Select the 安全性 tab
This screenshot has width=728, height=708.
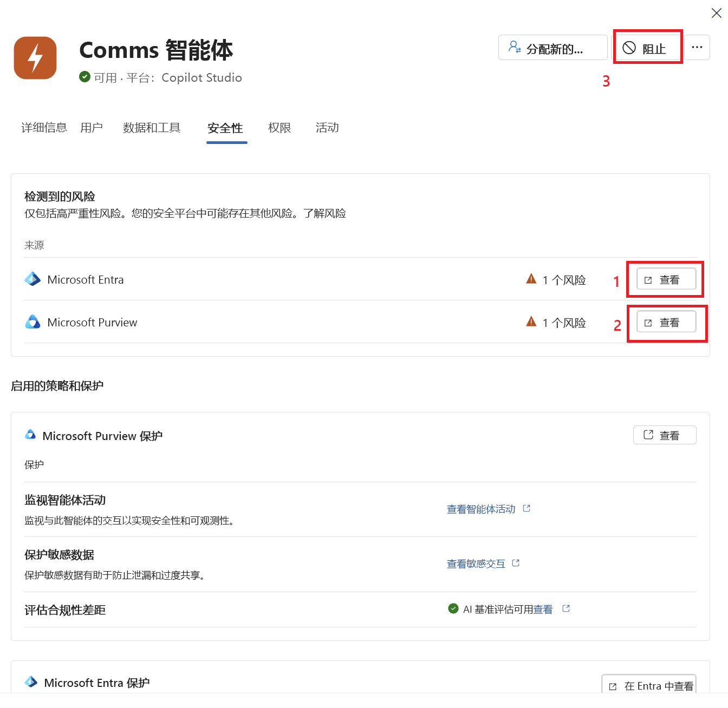click(x=225, y=128)
